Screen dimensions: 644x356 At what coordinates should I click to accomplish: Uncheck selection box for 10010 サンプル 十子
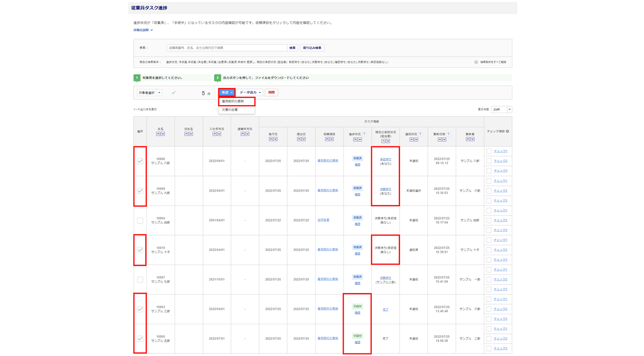[x=140, y=250]
